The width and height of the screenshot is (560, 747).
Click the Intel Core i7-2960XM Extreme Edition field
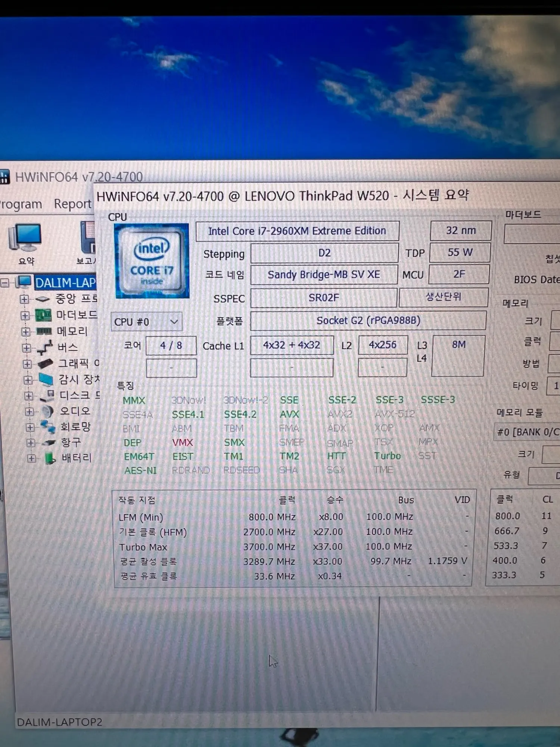coord(297,231)
